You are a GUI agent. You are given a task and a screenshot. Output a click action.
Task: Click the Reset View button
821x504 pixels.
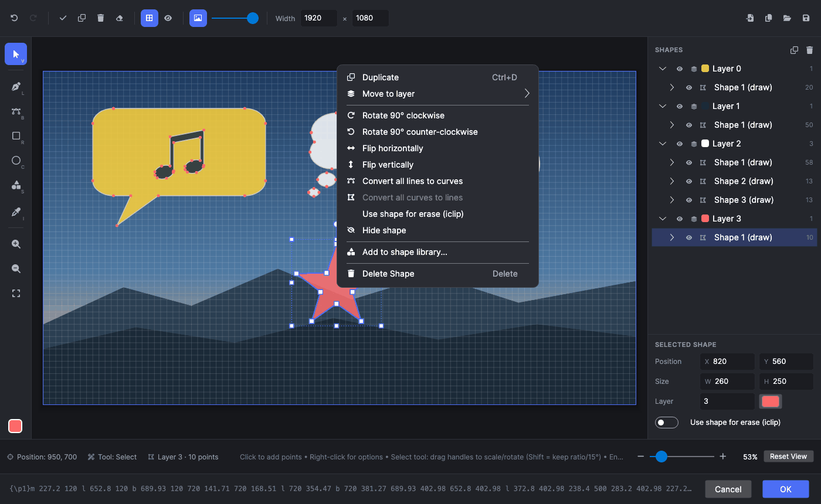tap(788, 457)
